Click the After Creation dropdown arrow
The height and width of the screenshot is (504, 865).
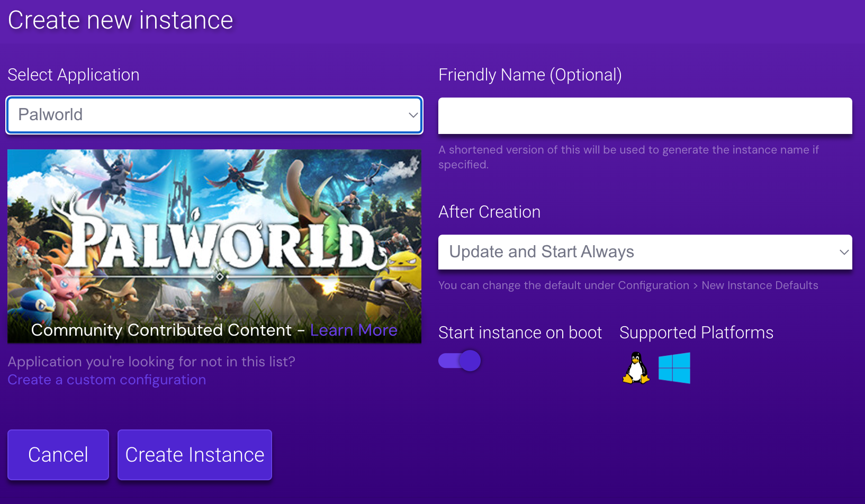(845, 252)
